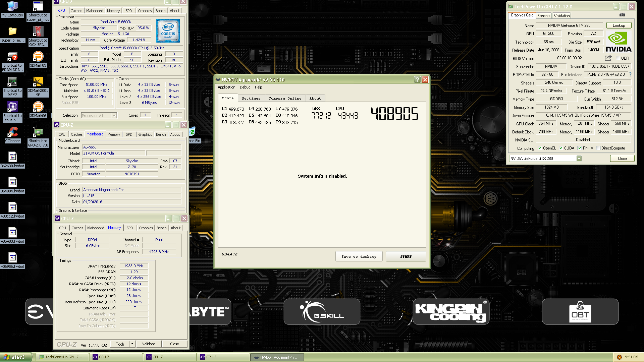Click the system tray icon near clock
Viewport: 644px width, 362px height.
619,357
